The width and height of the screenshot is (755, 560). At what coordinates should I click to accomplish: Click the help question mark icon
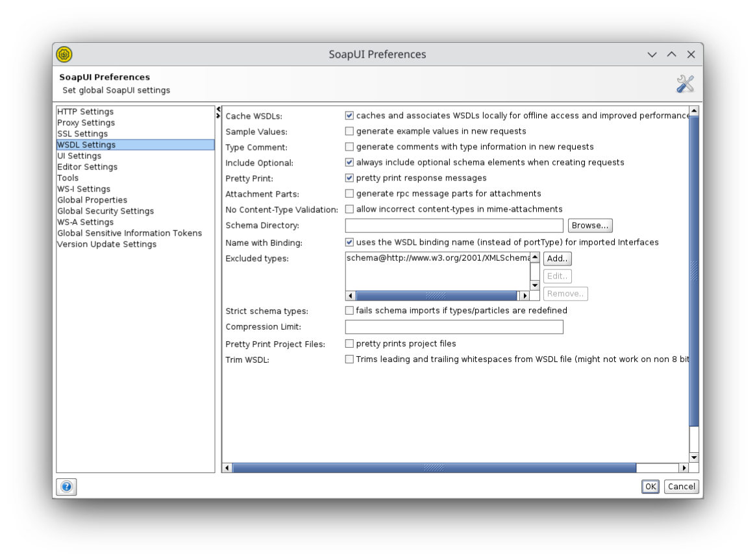66,487
